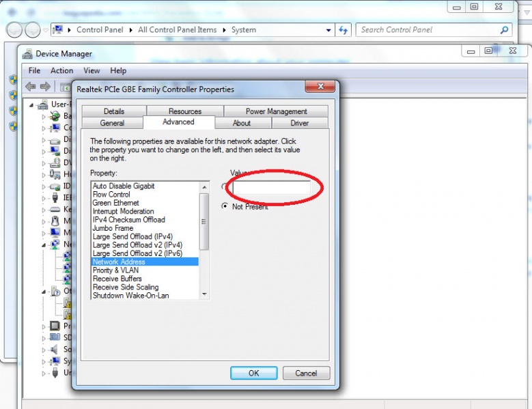
Task: Select Priority & VLAN in Property list
Action: point(145,270)
